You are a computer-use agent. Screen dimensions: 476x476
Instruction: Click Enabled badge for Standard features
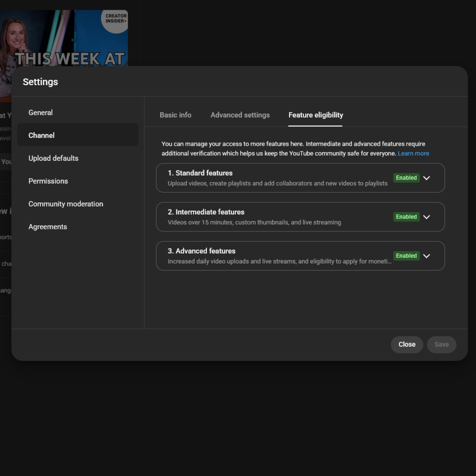pos(406,178)
